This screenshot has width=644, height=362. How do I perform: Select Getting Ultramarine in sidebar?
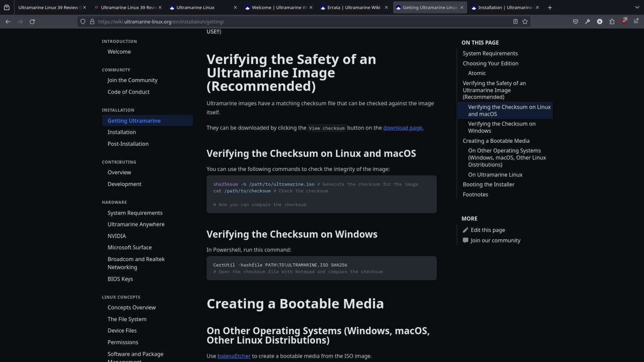(148, 121)
